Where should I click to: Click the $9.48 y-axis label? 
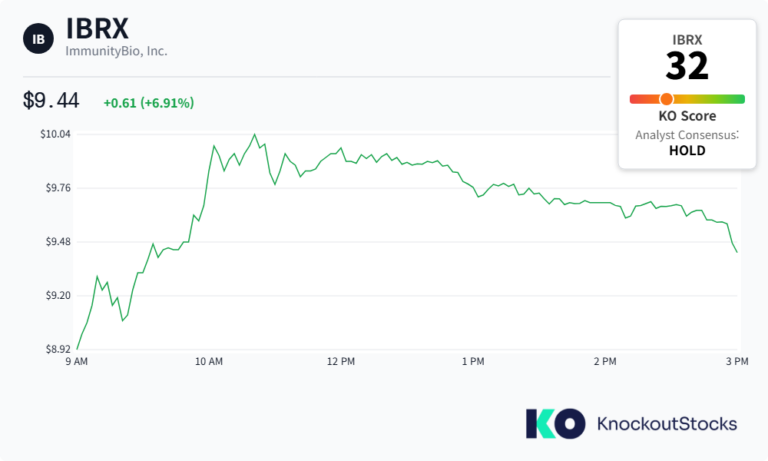coord(58,242)
